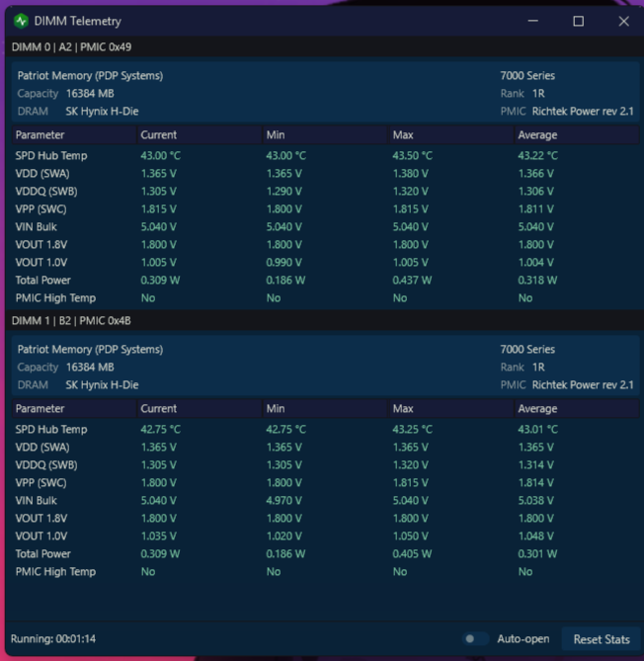Select DIMM 1 SPD Hub Temp current 42.75 °C
644x661 pixels.
pyautogui.click(x=161, y=429)
